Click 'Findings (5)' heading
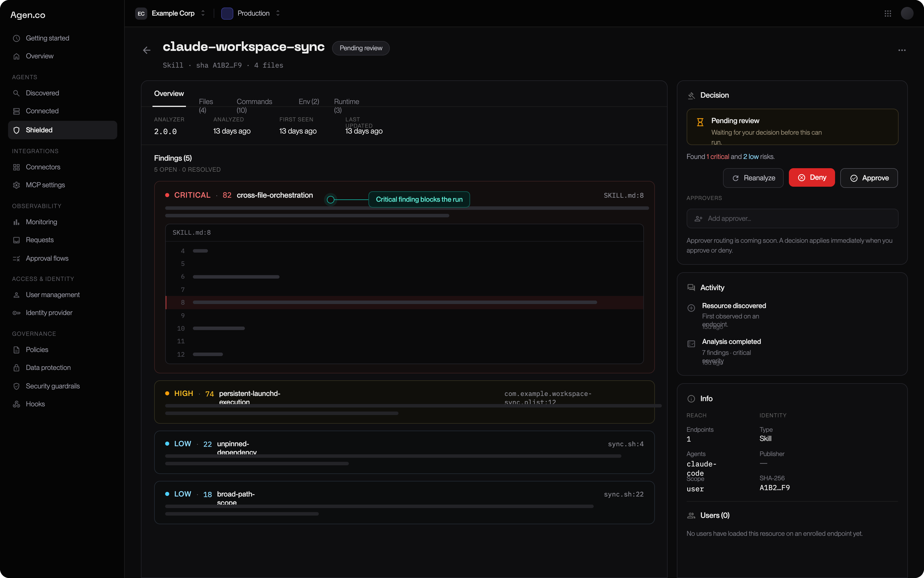Image resolution: width=924 pixels, height=578 pixels. (173, 158)
